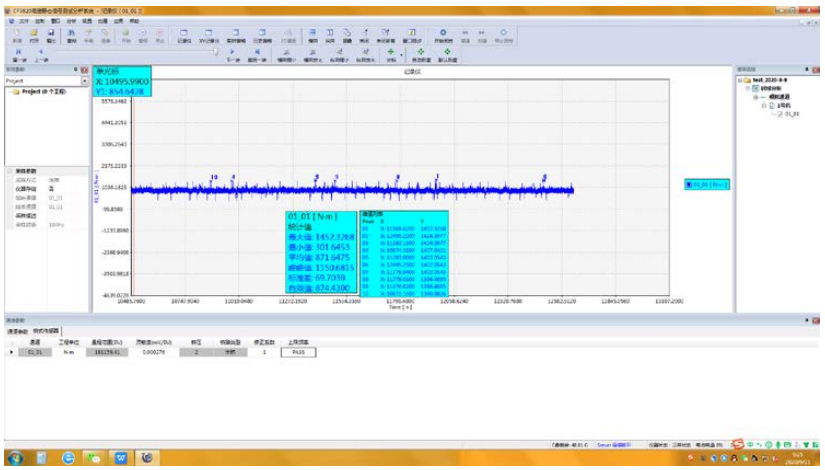Screen dimensions: 825x470
Task: Click the vertical tile layout icon
Action: tap(330, 35)
